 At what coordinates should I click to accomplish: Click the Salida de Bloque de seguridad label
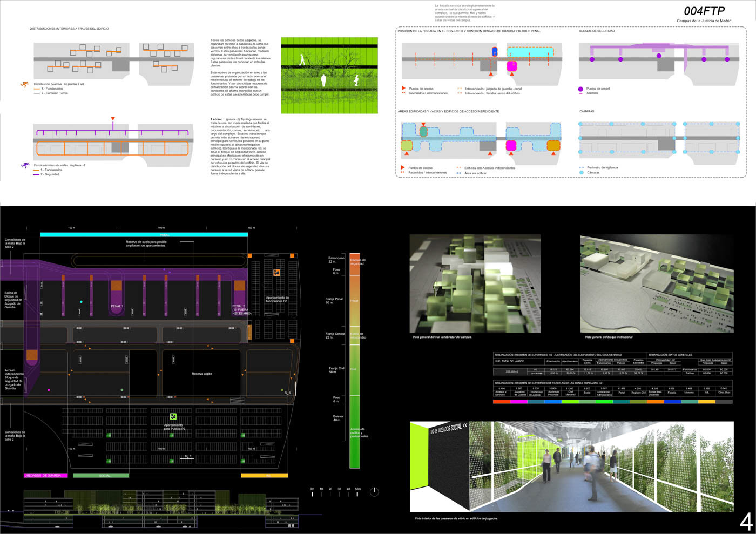coord(12,300)
